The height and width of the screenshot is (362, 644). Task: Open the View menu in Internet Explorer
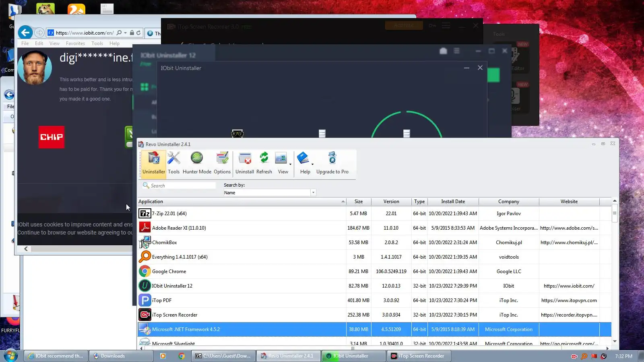[54, 43]
